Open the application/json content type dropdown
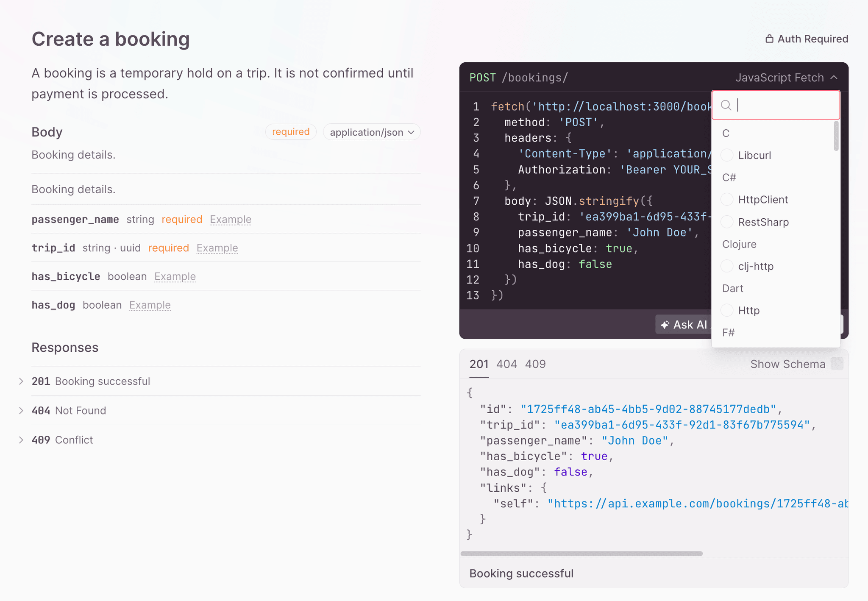The width and height of the screenshot is (868, 601). (x=372, y=132)
